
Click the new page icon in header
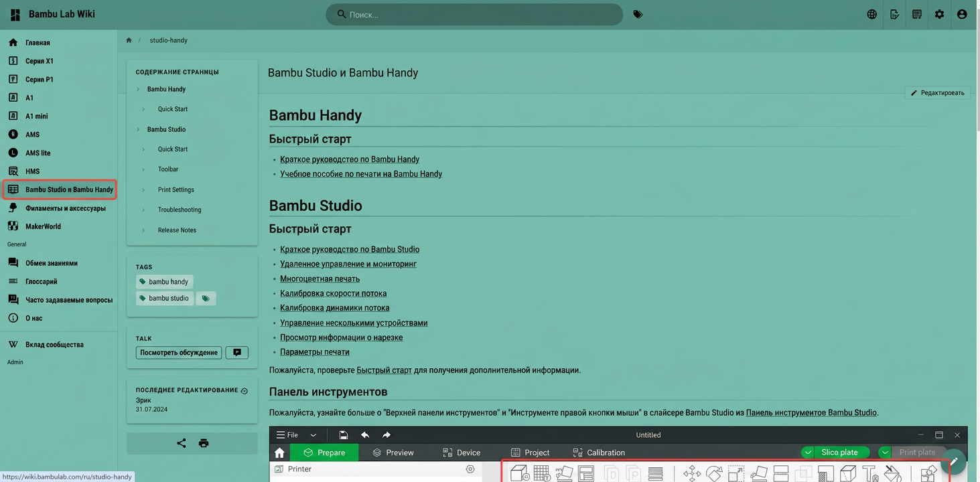917,14
